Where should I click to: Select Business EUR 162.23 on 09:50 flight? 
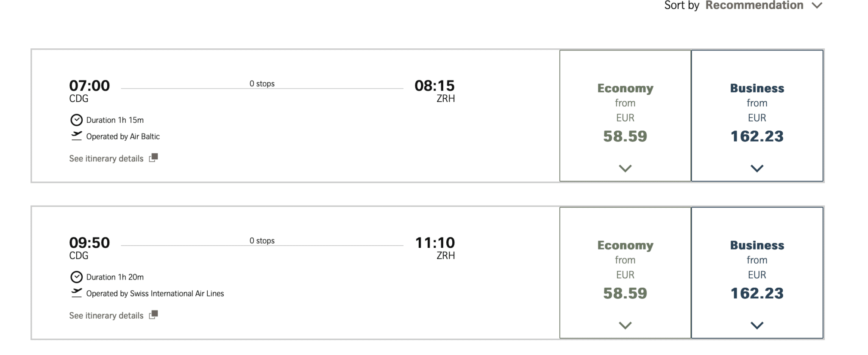[757, 273]
